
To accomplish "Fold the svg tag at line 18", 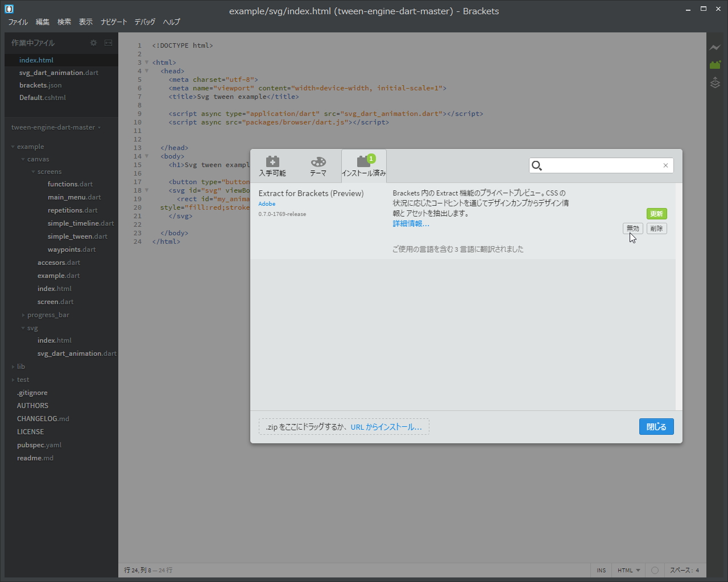I will coord(147,190).
